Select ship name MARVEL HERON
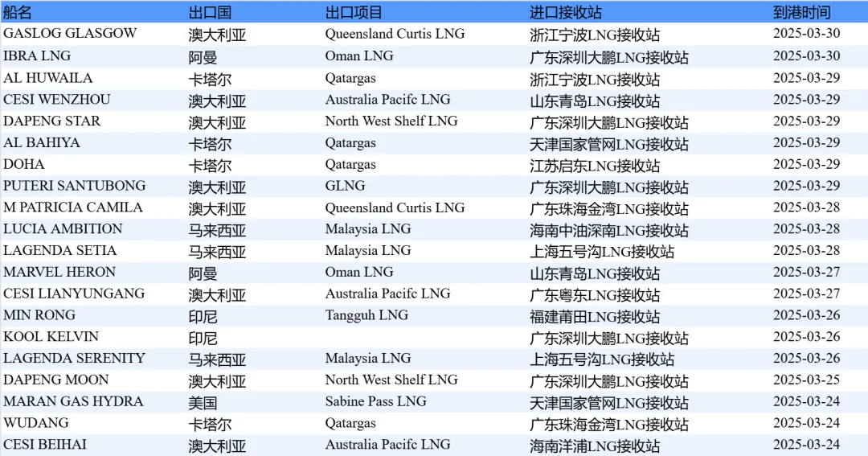868x456 pixels. click(x=59, y=272)
